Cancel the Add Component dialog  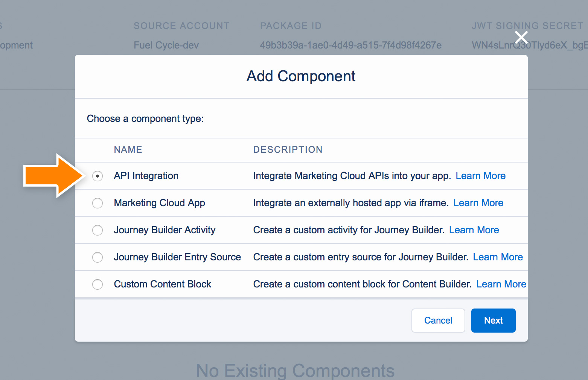(438, 321)
